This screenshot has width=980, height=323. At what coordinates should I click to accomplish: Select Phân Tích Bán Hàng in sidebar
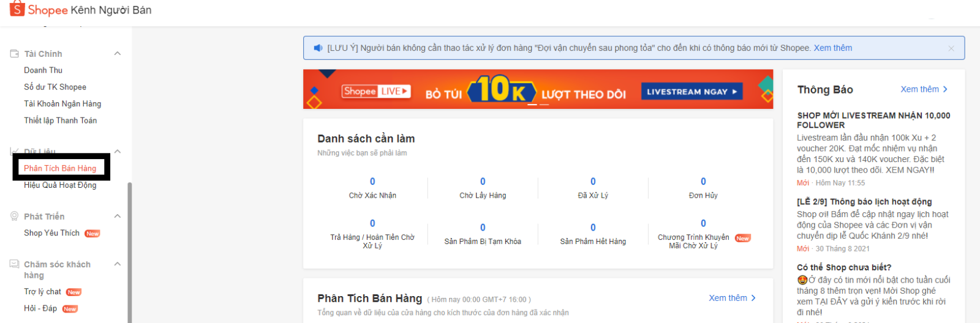coord(60,168)
